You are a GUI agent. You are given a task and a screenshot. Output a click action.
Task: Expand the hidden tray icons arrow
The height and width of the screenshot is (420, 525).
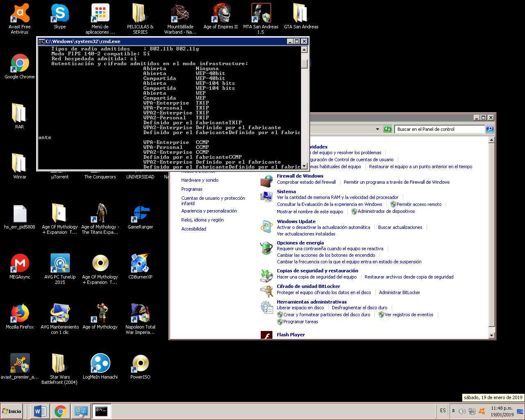coord(453,411)
